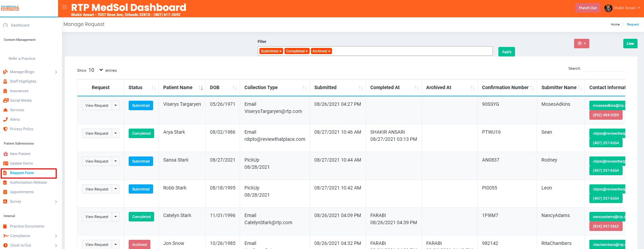This screenshot has height=249, width=644.
Task: Expand the Compliance submenu chevron
Action: pyautogui.click(x=56, y=236)
